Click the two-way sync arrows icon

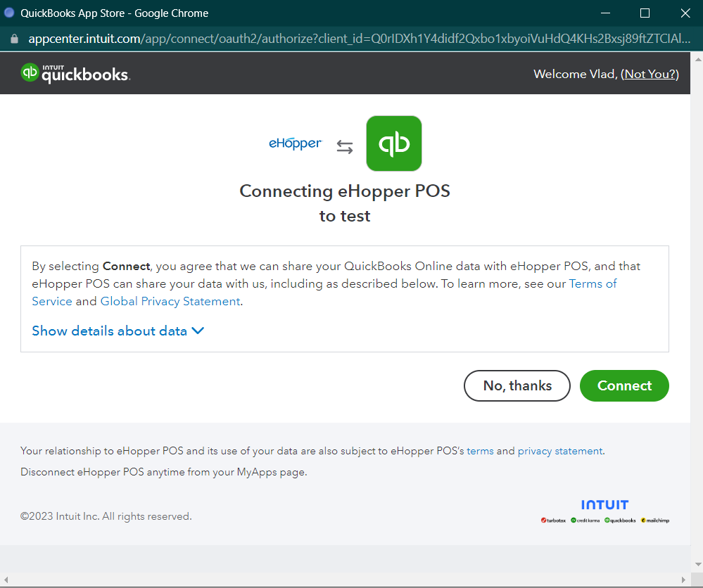345,147
